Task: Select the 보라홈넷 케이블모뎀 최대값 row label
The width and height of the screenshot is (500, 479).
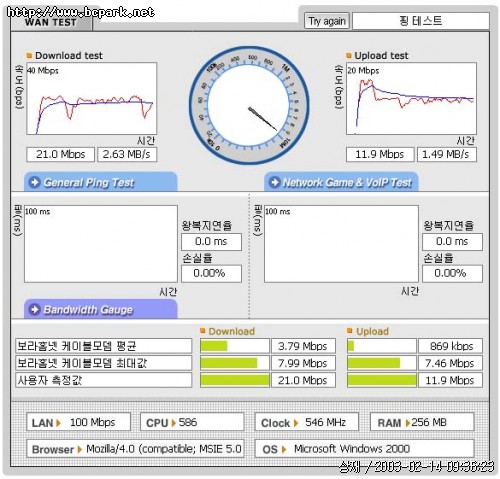Action: [104, 363]
